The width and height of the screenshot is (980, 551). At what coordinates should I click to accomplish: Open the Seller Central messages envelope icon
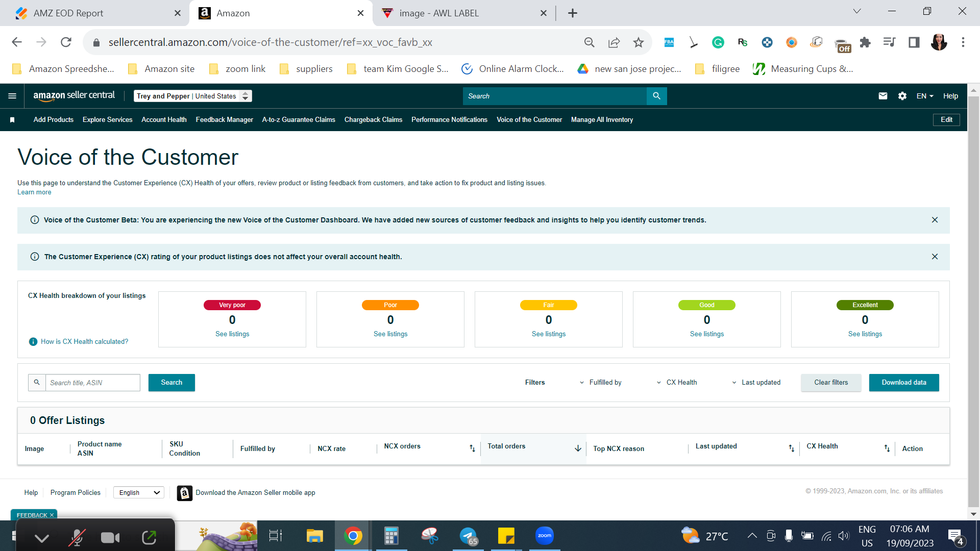pos(883,96)
